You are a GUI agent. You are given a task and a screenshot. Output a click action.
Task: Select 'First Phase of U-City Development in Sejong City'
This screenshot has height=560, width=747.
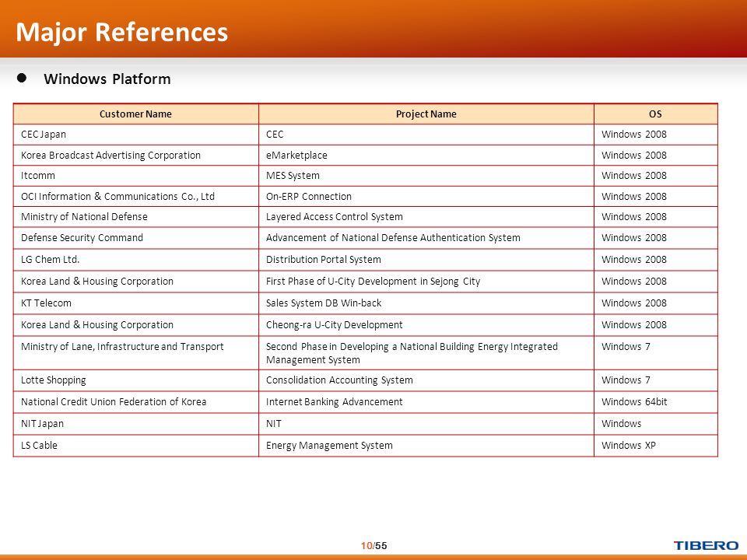426,282
